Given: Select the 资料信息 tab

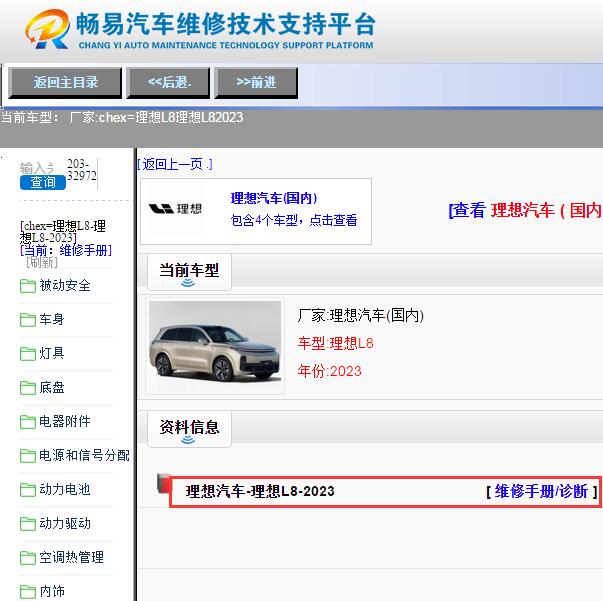Looking at the screenshot, I should [189, 429].
